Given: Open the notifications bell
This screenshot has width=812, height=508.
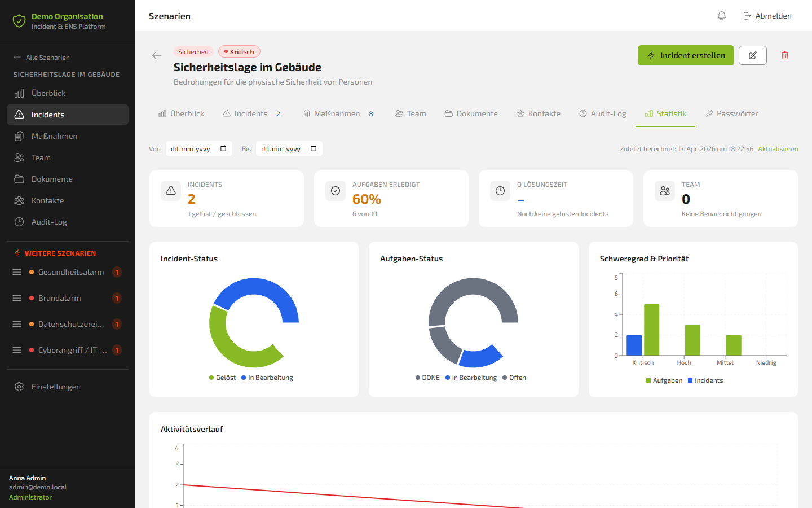Looking at the screenshot, I should click(x=722, y=16).
